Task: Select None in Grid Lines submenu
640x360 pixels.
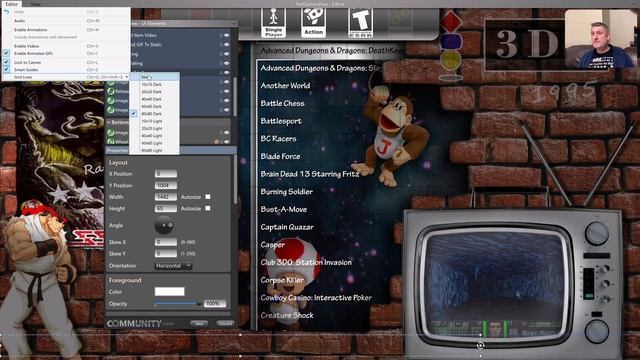Action: [x=154, y=77]
